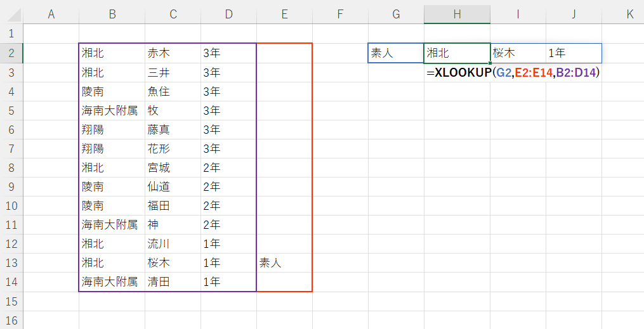
Task: Select column I header
Action: point(518,15)
